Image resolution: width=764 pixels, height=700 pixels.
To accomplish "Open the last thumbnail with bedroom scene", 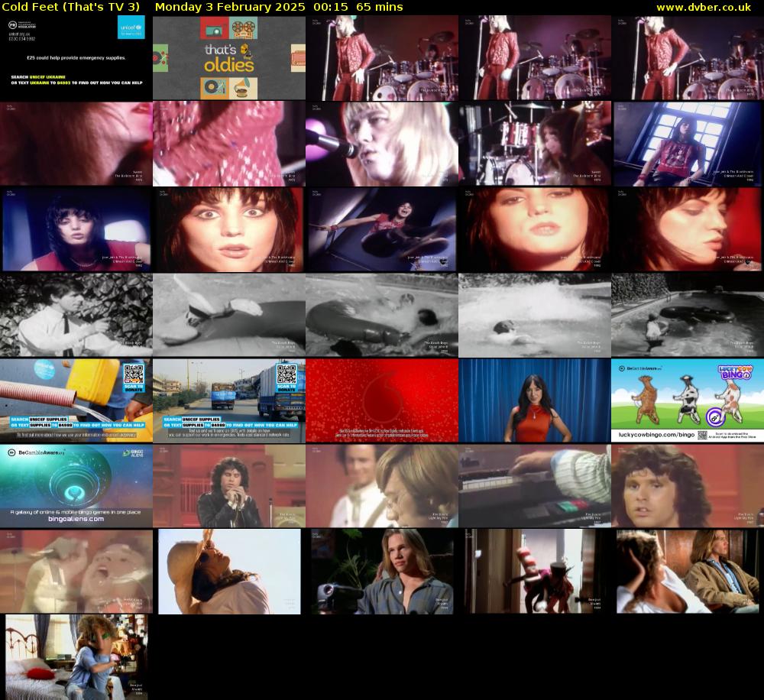I will click(76, 657).
